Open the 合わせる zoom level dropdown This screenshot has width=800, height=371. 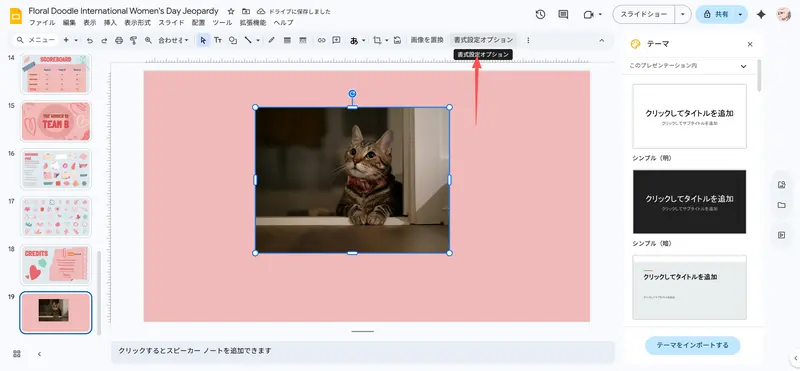(173, 40)
